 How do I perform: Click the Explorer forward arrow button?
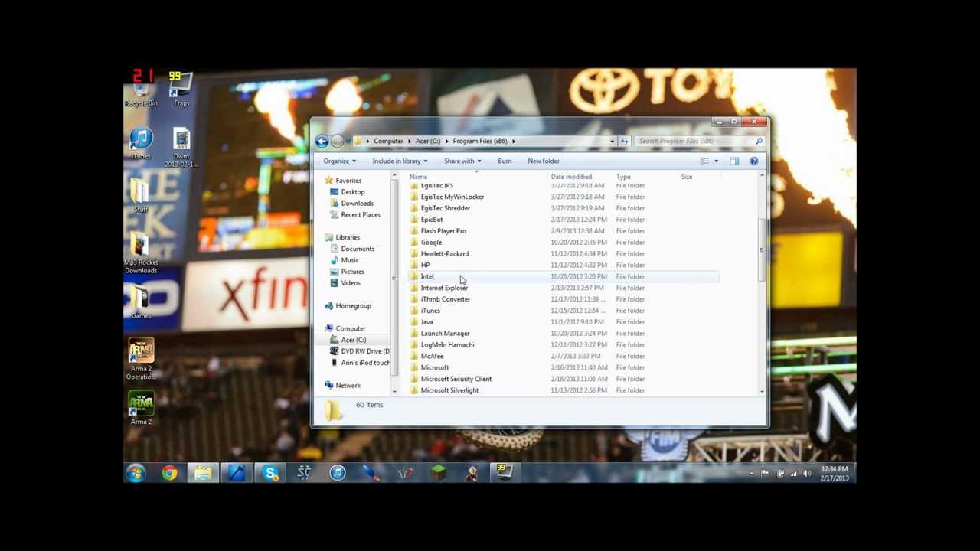point(337,141)
